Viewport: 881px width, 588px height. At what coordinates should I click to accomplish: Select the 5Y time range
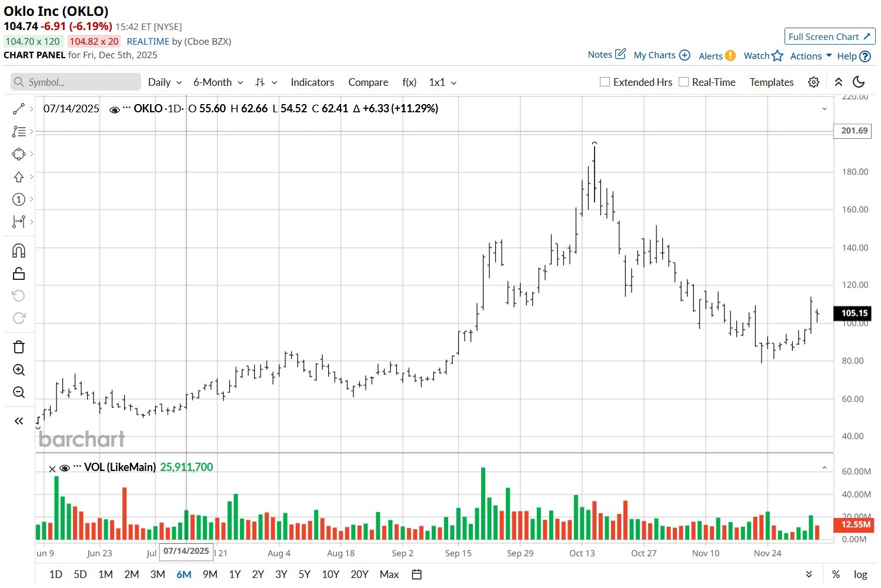(304, 574)
